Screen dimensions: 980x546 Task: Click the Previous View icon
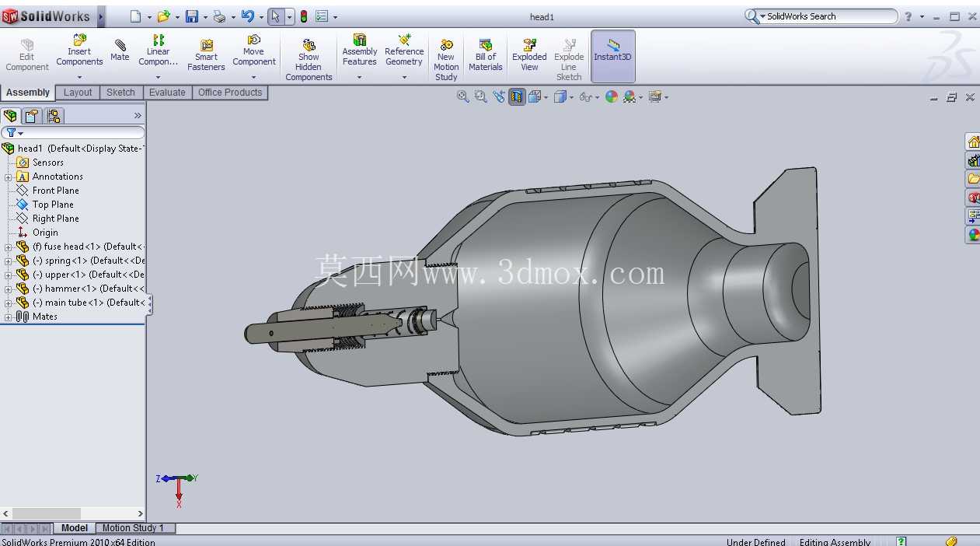click(499, 96)
